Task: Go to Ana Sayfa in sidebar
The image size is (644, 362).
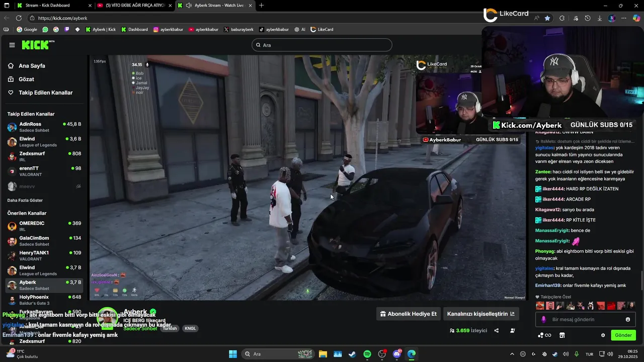Action: pos(32,66)
